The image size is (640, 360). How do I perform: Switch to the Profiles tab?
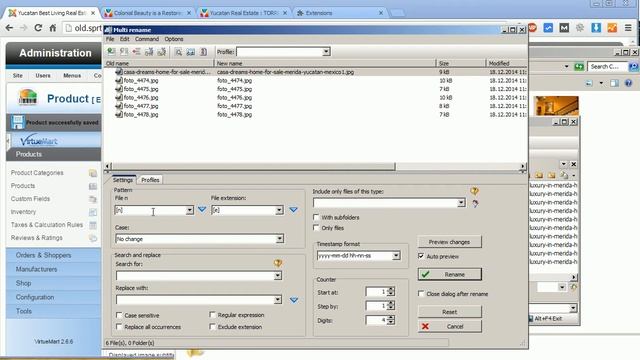point(150,180)
